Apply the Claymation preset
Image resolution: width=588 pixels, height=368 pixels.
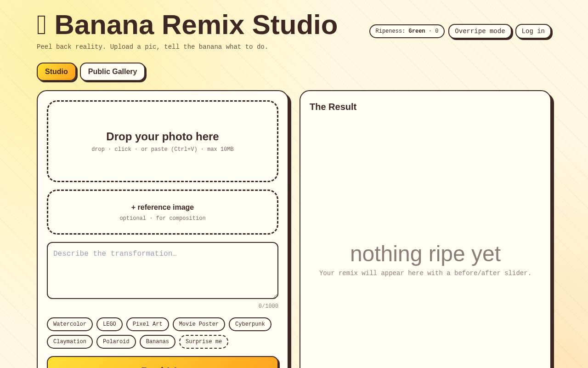pyautogui.click(x=70, y=342)
